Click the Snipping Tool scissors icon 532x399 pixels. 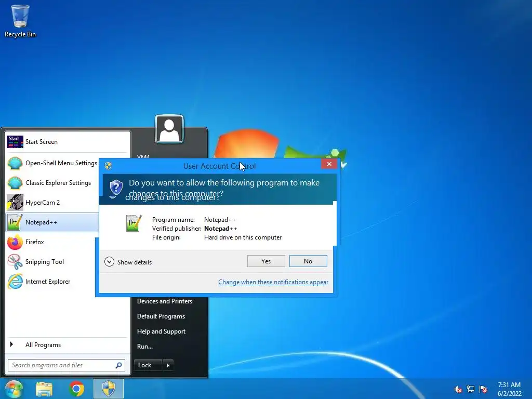15,262
